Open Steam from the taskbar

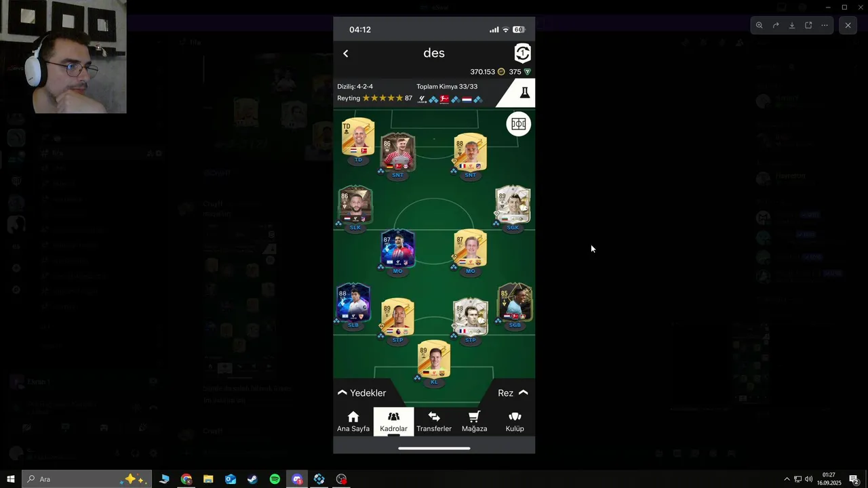point(252,479)
